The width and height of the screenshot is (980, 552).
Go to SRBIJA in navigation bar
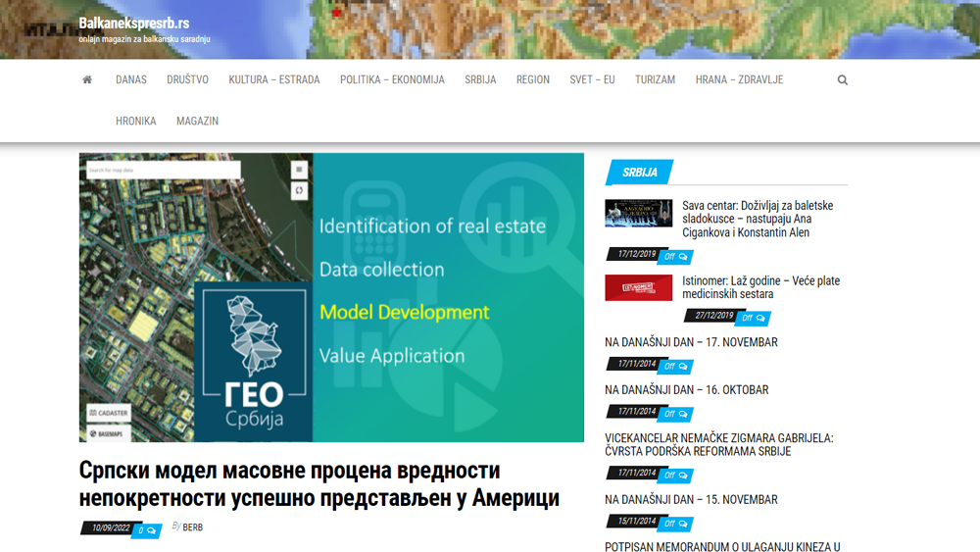coord(480,80)
